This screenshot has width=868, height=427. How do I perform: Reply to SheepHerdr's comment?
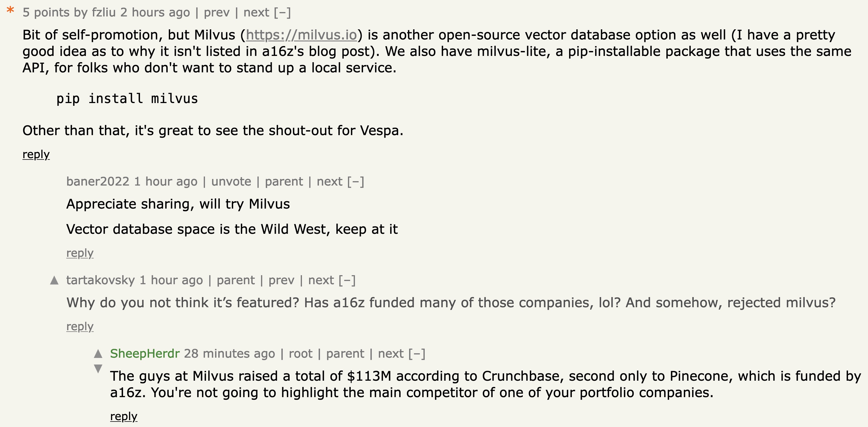click(x=124, y=417)
